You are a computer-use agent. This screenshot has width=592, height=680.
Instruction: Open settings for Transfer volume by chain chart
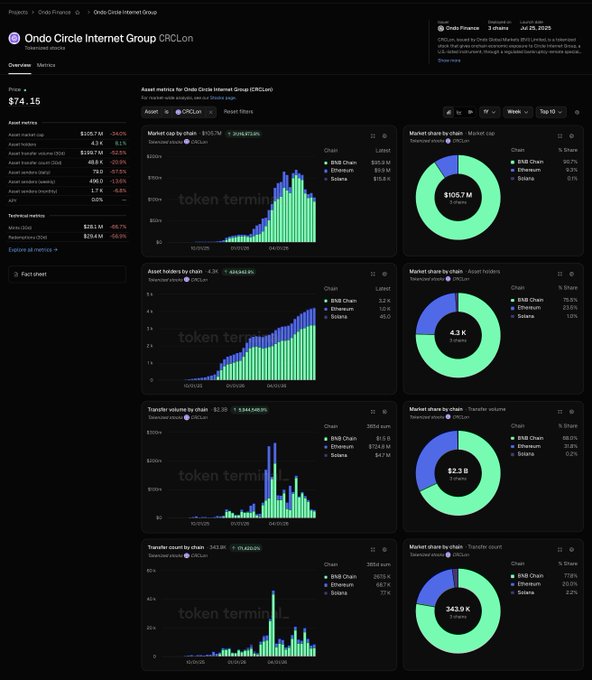[385, 412]
